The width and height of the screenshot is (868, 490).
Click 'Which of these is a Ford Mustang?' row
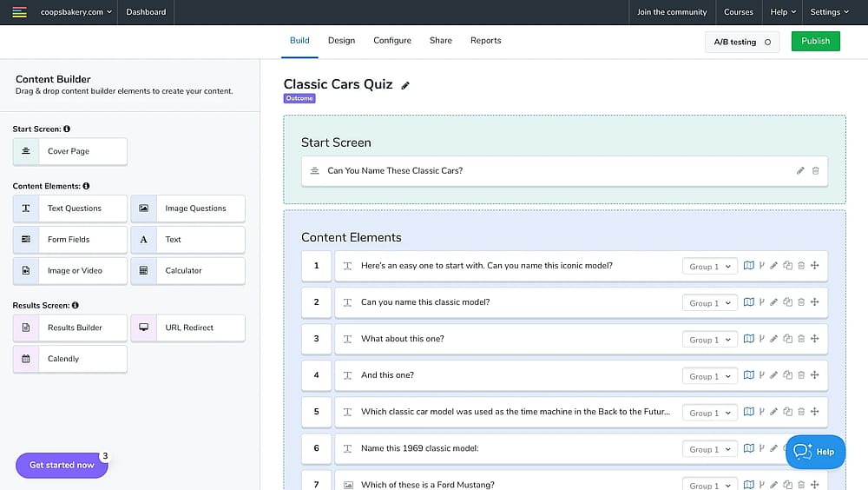pos(582,481)
